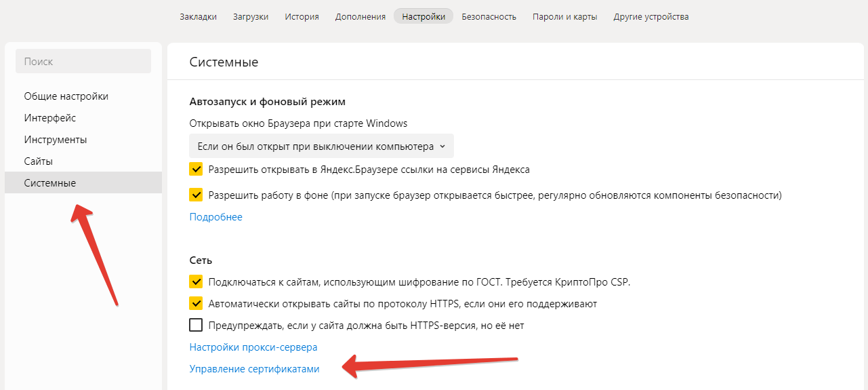The image size is (868, 390).
Task: Go to the Сайты settings section
Action: point(39,161)
